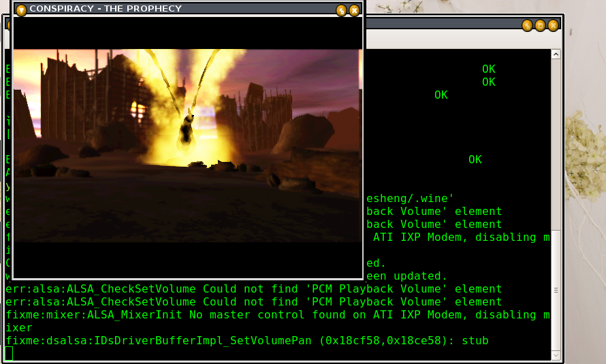This screenshot has height=364, width=606.
Task: Click the terminal cursor block on last line
Action: tap(9, 353)
